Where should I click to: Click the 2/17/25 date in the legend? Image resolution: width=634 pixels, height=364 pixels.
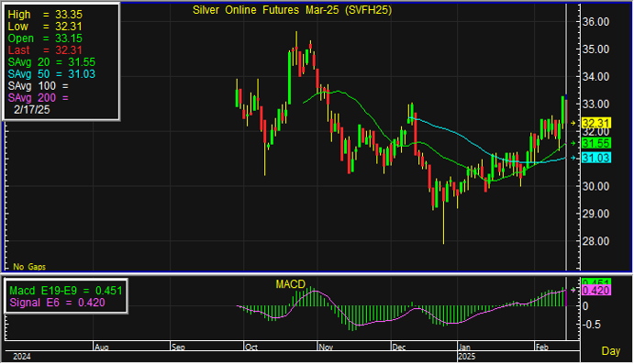pos(32,109)
